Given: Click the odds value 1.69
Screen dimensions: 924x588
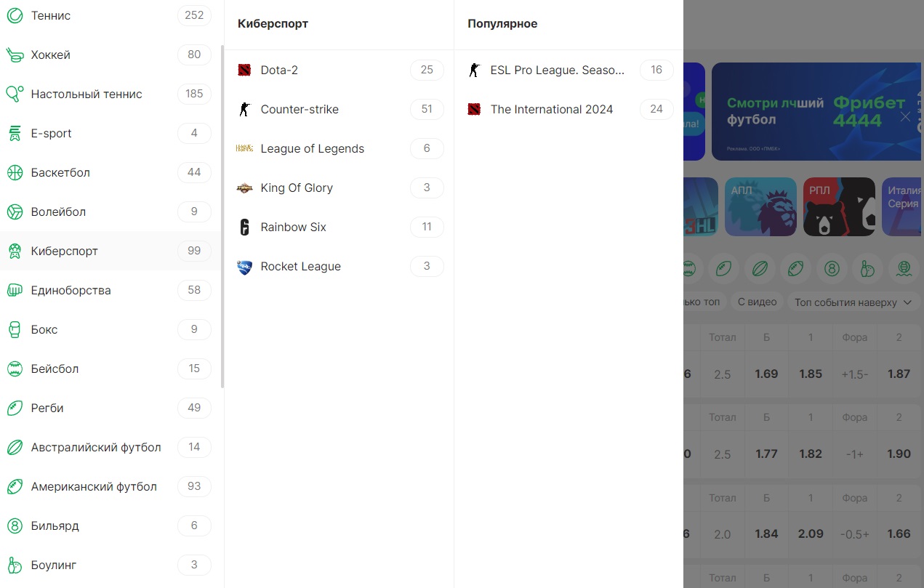Looking at the screenshot, I should point(766,374).
